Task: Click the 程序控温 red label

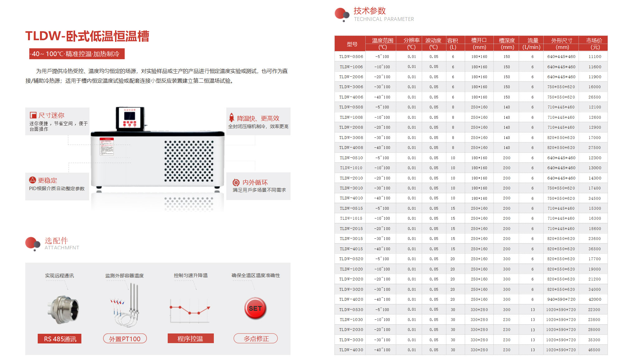Action: tap(190, 338)
